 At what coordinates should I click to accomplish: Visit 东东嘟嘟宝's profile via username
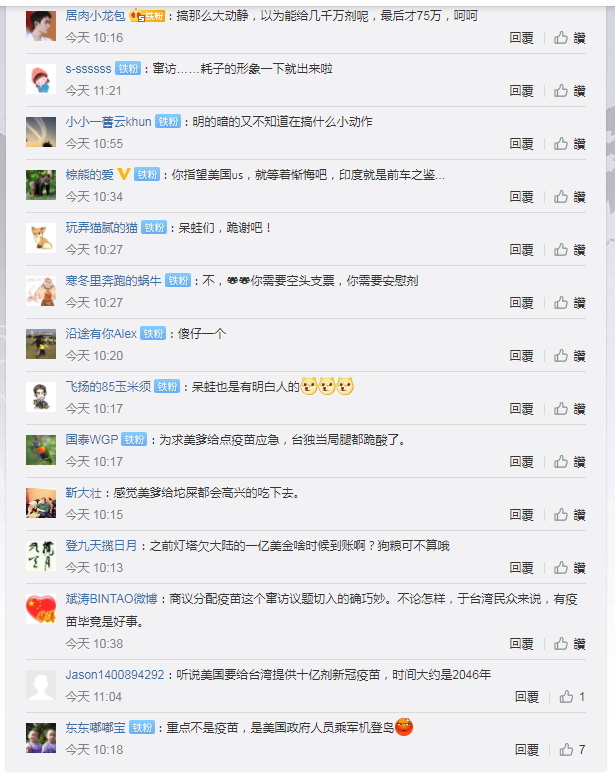(95, 728)
